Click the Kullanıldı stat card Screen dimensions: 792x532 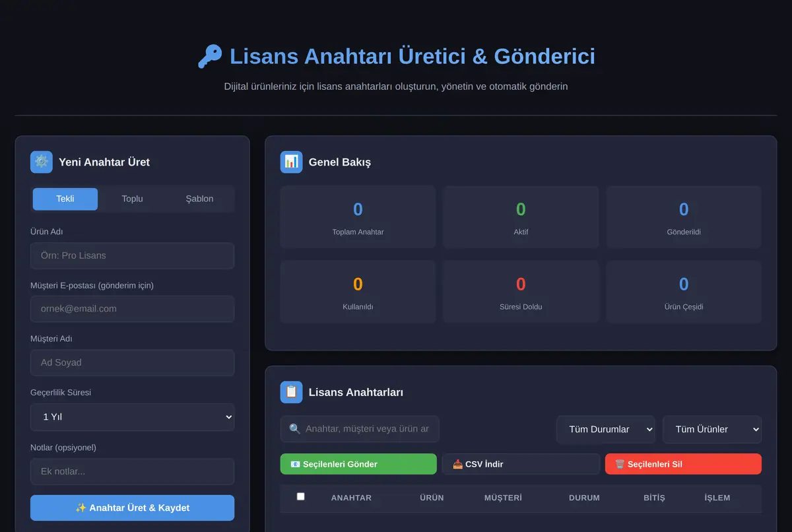(x=358, y=292)
